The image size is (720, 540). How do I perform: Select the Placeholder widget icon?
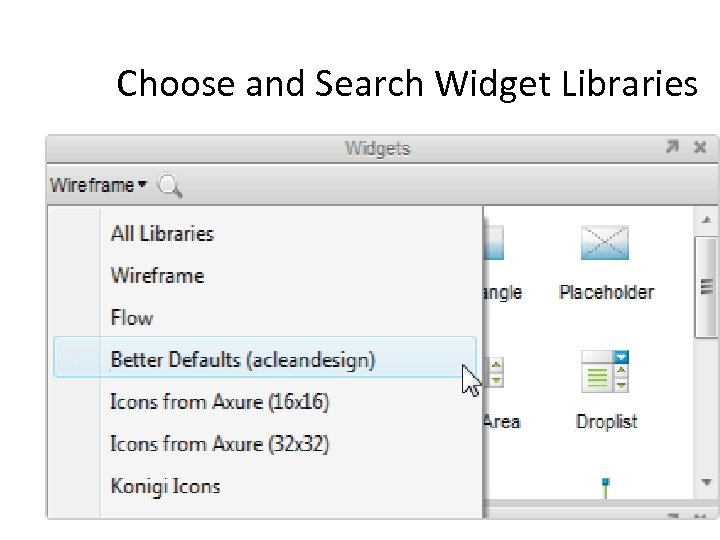click(x=605, y=244)
